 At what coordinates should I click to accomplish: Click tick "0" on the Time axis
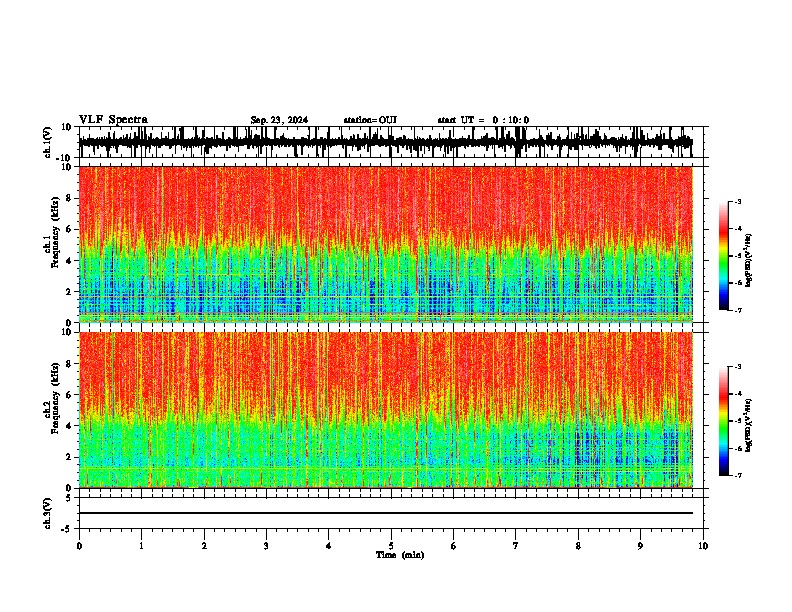pos(79,546)
